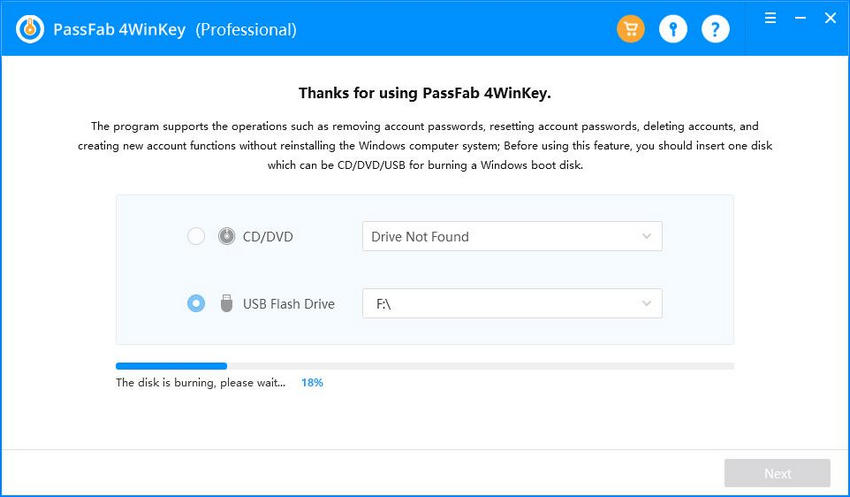Click the key register icon
The image size is (850, 497).
pyautogui.click(x=673, y=29)
